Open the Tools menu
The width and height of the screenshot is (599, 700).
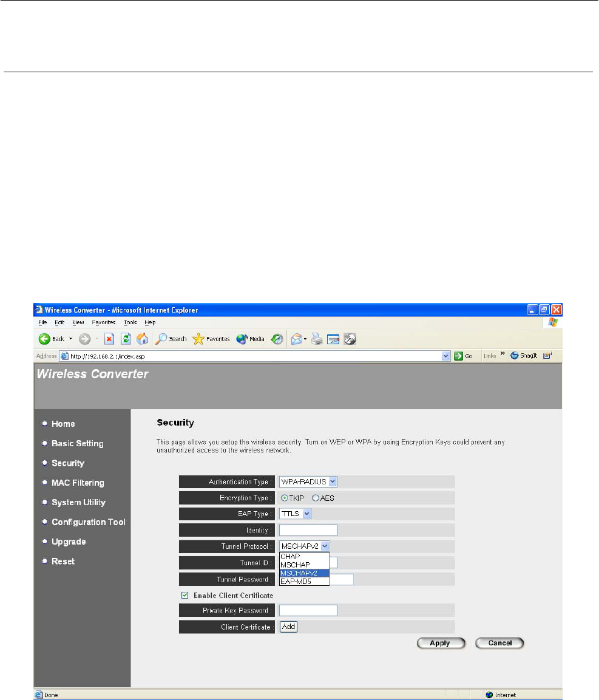tap(130, 322)
